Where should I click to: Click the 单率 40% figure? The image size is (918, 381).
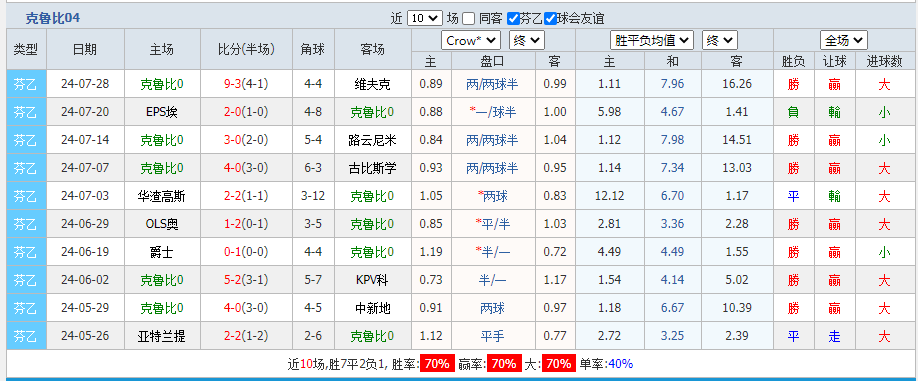[621, 363]
